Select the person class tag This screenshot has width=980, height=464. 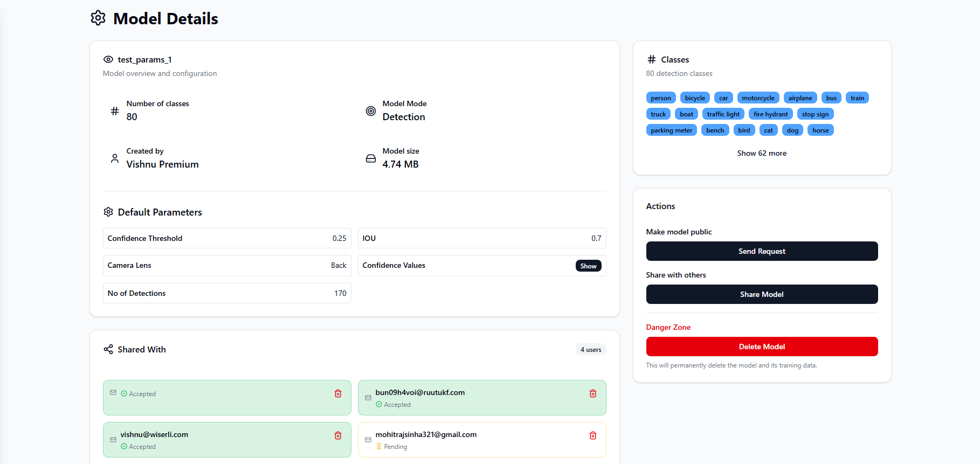click(661, 98)
